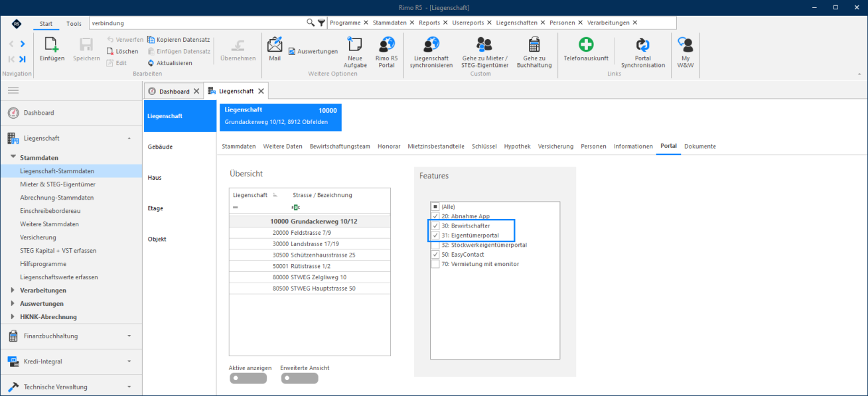This screenshot has width=868, height=396.
Task: Expand the Verarbeitungen tree node in sidebar
Action: click(x=13, y=291)
